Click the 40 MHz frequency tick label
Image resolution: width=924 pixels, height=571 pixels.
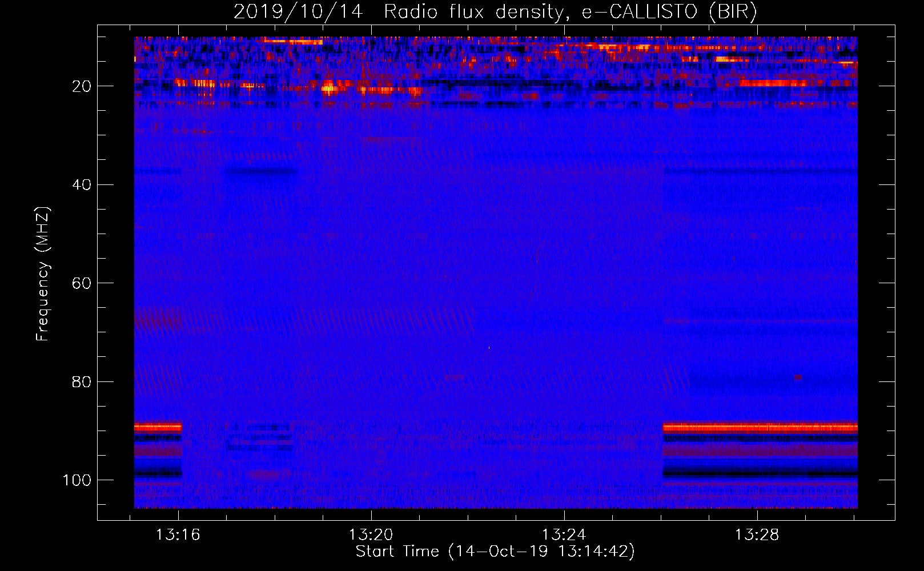pyautogui.click(x=82, y=184)
